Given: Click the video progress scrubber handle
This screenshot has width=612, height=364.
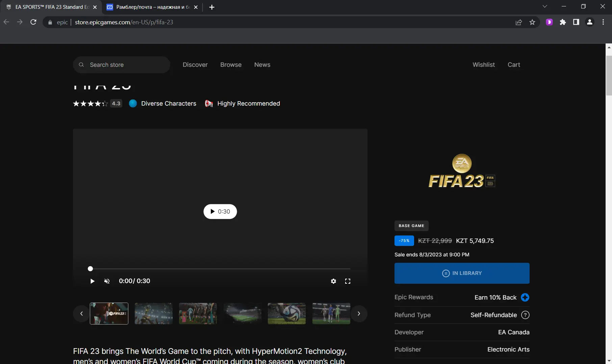Looking at the screenshot, I should tap(90, 269).
